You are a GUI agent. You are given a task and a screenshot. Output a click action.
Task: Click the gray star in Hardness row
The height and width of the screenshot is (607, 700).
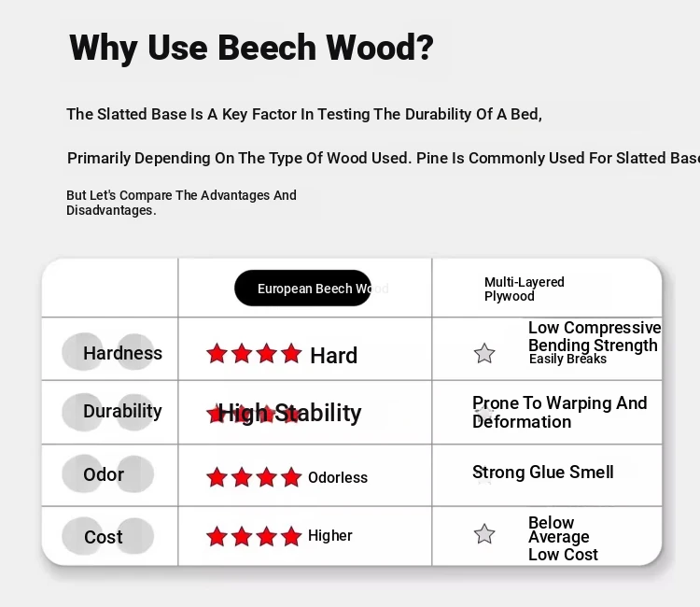tap(484, 353)
